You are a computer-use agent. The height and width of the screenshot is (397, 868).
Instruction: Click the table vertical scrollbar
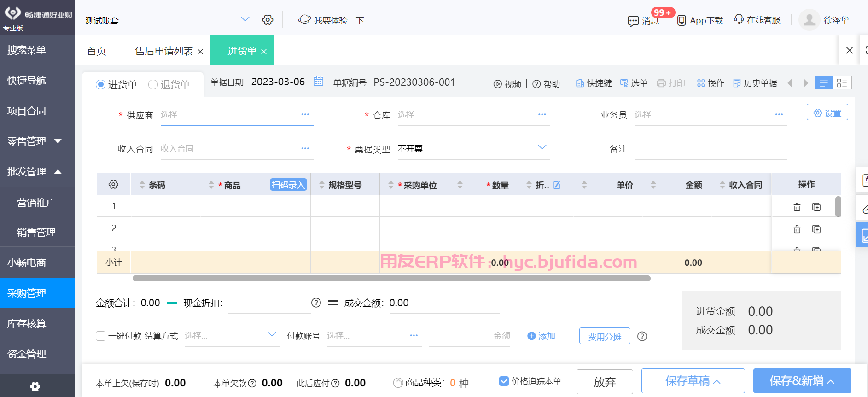pos(838,206)
